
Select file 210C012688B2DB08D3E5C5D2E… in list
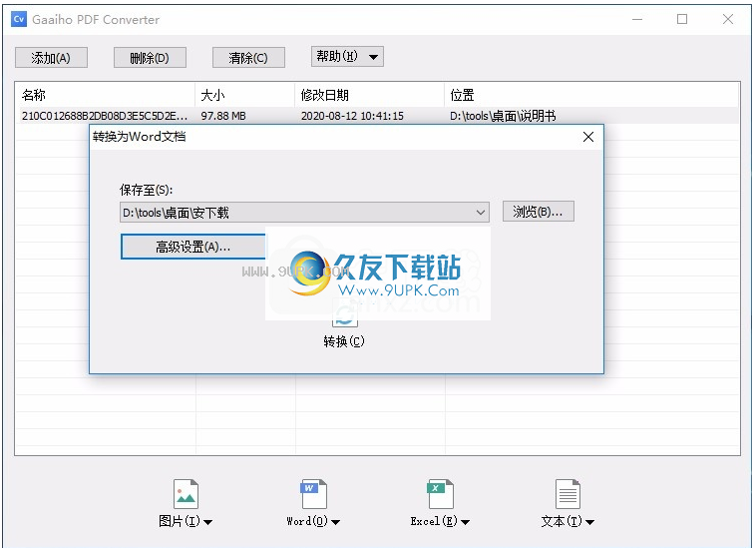(105, 116)
